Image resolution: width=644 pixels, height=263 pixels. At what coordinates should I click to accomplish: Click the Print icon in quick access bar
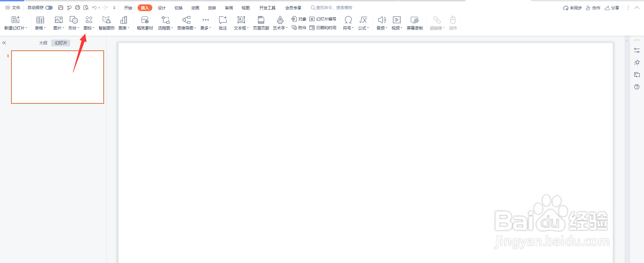tap(78, 8)
